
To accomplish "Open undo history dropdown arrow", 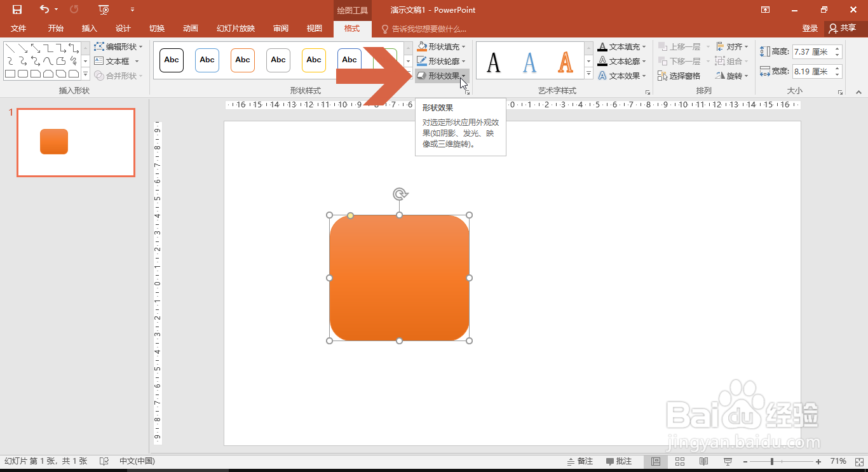I will (56, 10).
